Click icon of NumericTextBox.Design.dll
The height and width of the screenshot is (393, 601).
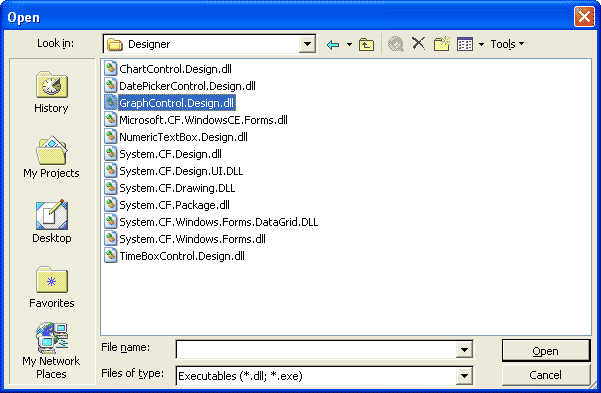click(111, 136)
